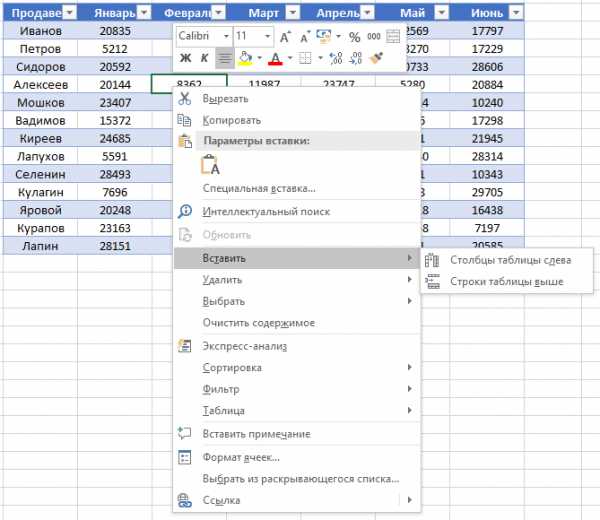Select Вырезать from the context menu
This screenshot has width=600, height=520.
297,99
